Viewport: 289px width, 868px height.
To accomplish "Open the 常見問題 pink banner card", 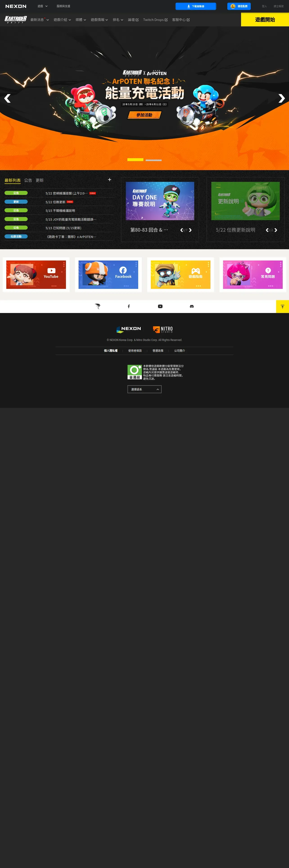I will point(253,275).
